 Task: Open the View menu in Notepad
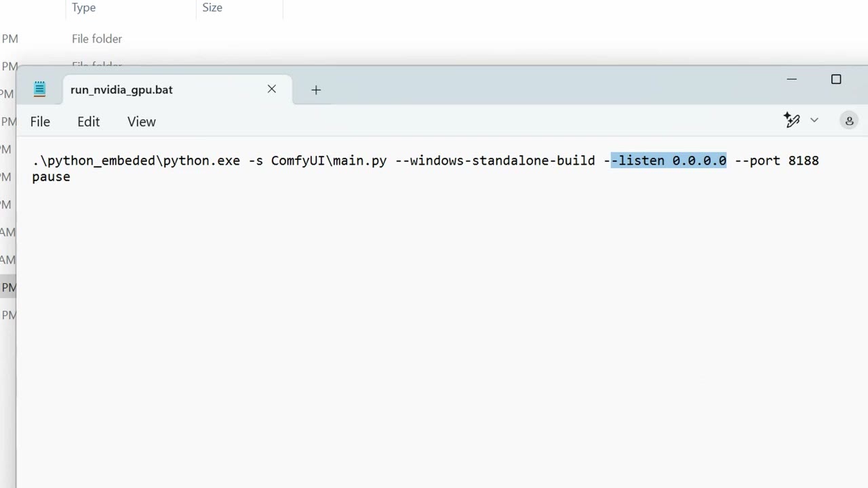coord(141,122)
